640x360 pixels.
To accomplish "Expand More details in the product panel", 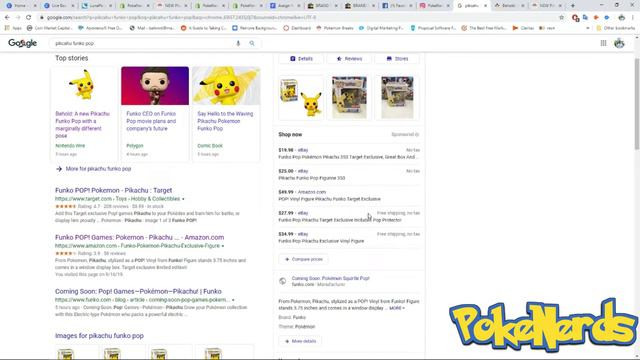I will click(300, 341).
